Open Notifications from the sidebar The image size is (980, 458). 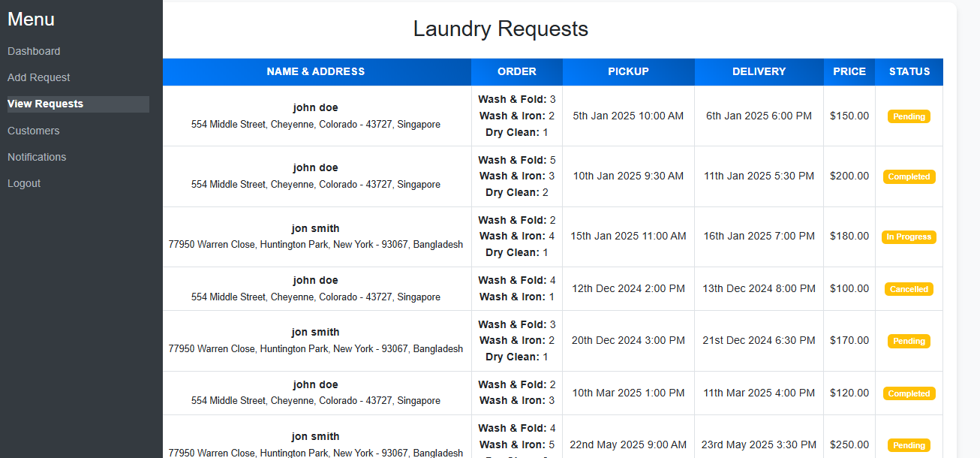coord(37,157)
